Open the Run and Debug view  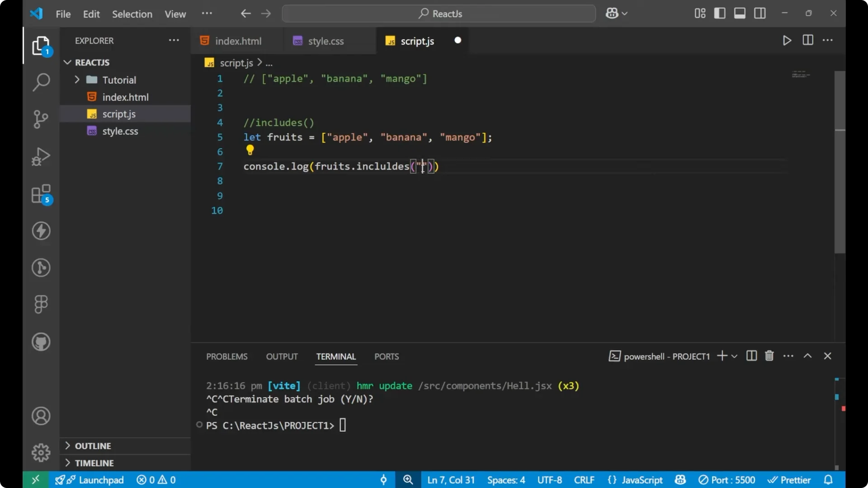click(41, 156)
